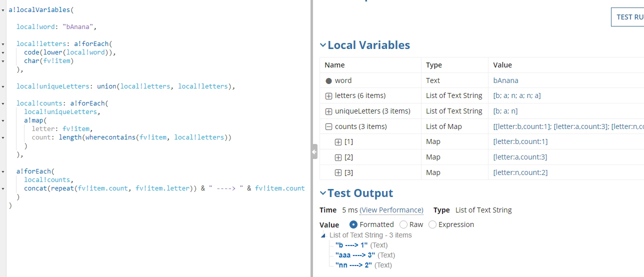Image resolution: width=644 pixels, height=277 pixels.
Task: Fold the local!counts a!forEach code block
Action: coord(3,103)
